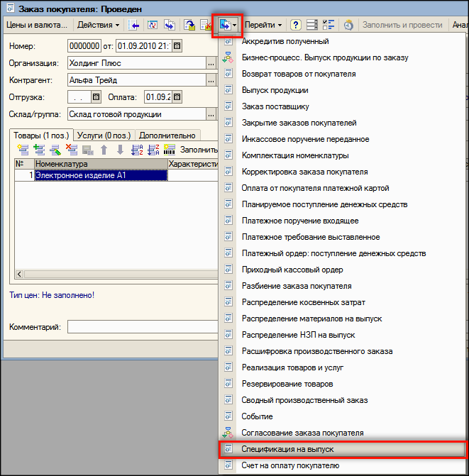Click the table scrollbar left arrow

coord(19,274)
